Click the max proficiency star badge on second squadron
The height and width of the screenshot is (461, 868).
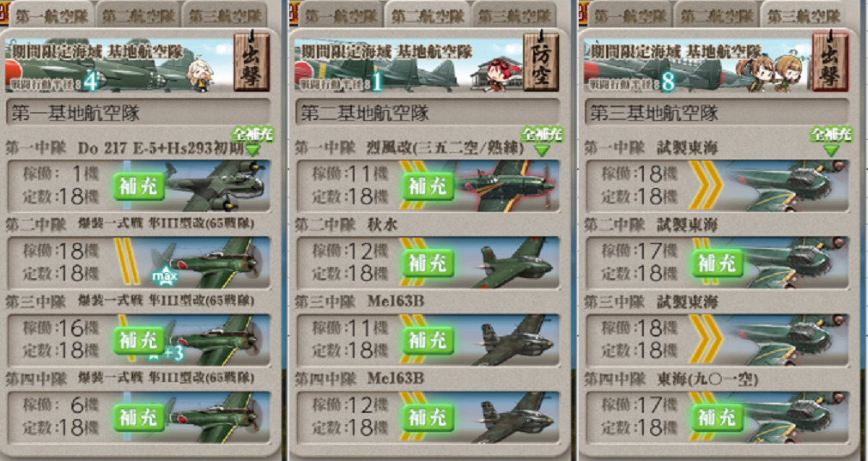pos(166,276)
